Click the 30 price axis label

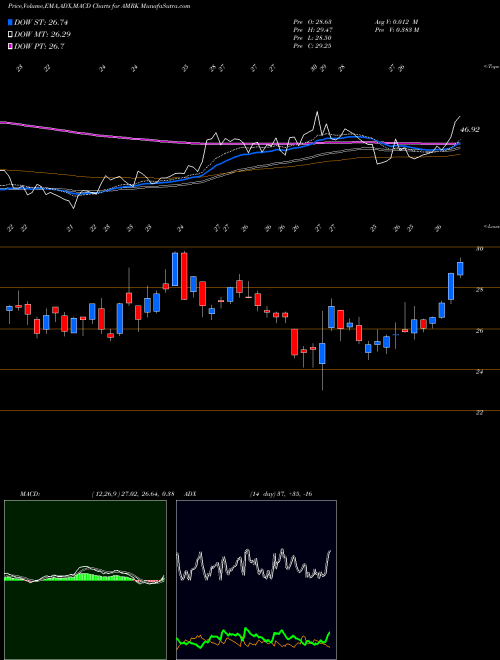479,249
